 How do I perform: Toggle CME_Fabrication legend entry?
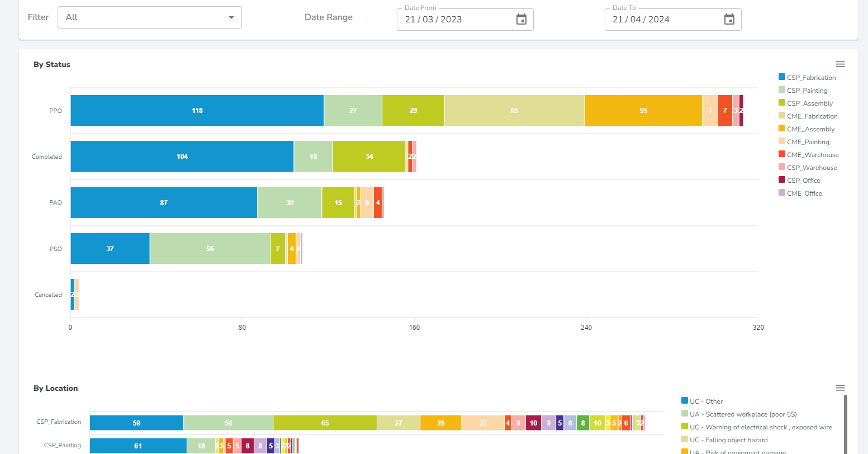tap(808, 116)
